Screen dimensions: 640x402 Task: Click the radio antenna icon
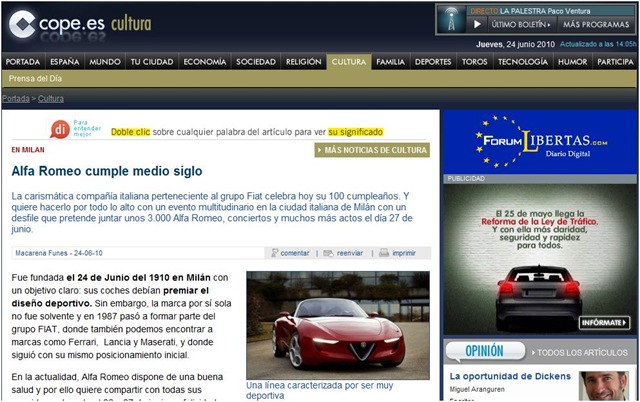click(x=451, y=20)
